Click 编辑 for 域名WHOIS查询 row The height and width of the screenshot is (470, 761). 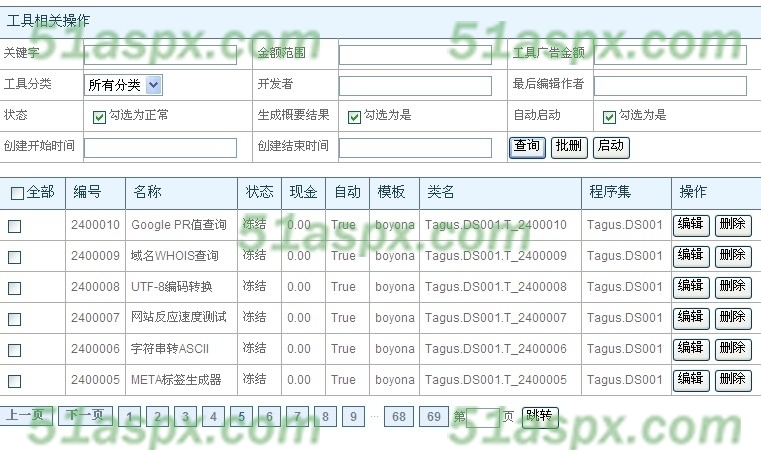tap(691, 256)
